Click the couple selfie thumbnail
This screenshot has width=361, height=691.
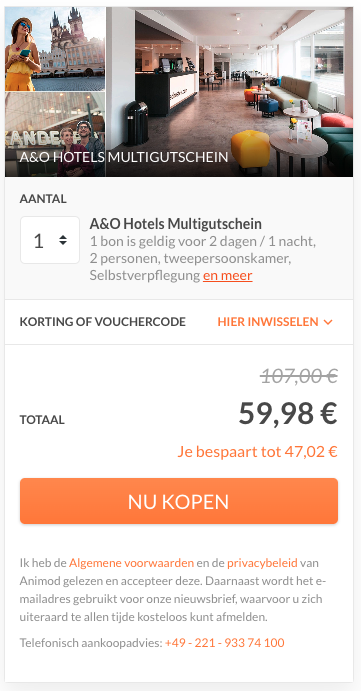click(55, 134)
